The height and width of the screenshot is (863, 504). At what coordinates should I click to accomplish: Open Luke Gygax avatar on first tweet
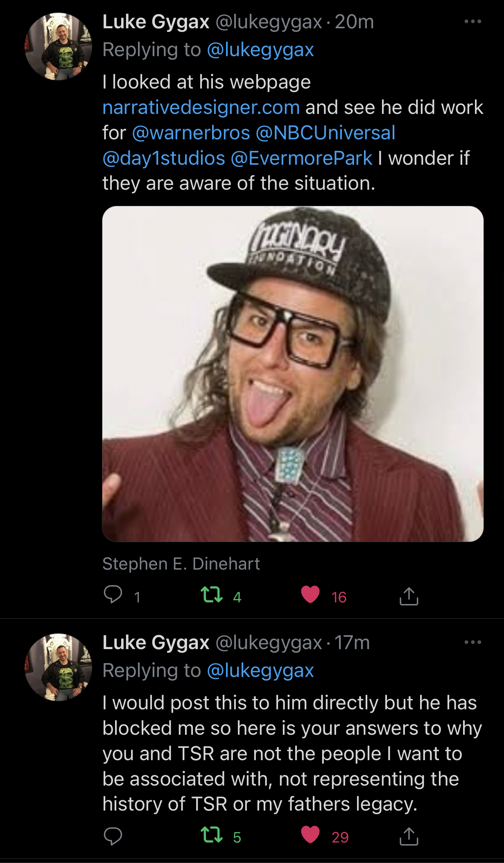click(59, 46)
